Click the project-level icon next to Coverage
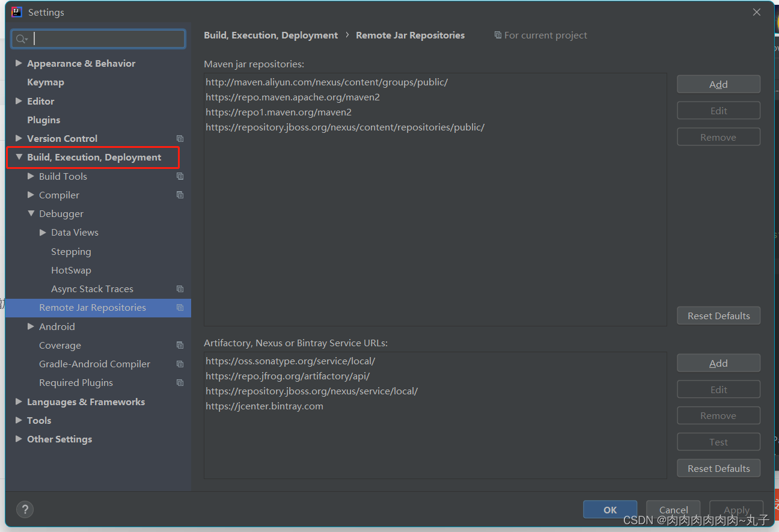The height and width of the screenshot is (532, 779). point(180,346)
